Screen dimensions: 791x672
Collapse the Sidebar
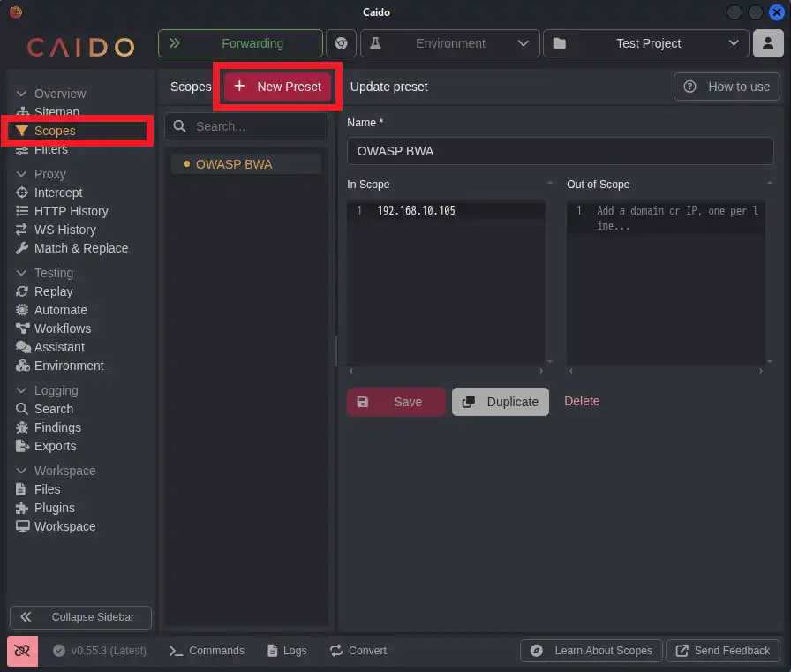[80, 617]
